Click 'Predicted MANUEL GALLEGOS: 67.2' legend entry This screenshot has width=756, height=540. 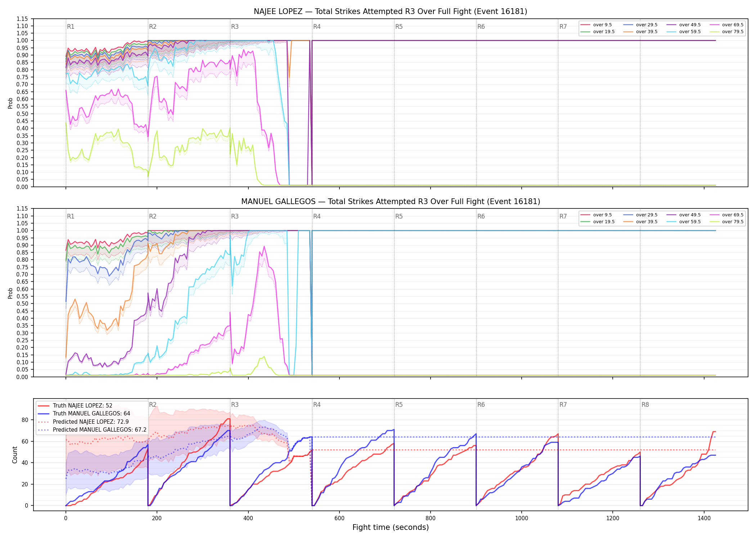(x=92, y=429)
